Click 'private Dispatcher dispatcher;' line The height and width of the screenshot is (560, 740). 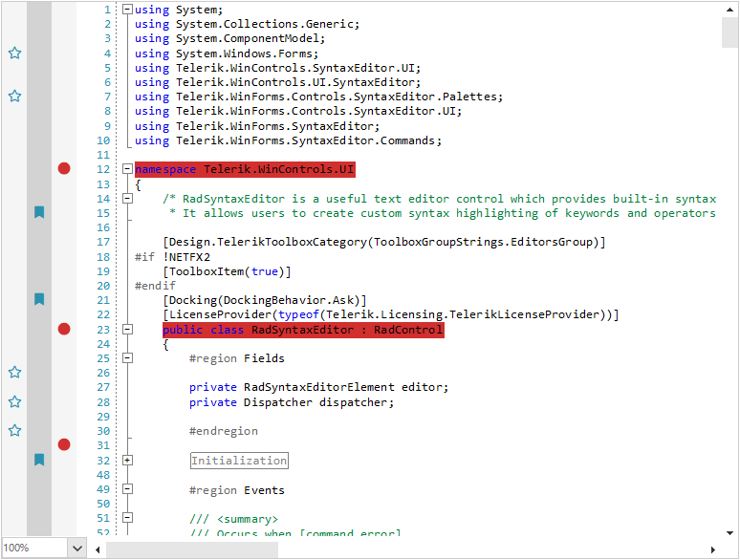[292, 402]
